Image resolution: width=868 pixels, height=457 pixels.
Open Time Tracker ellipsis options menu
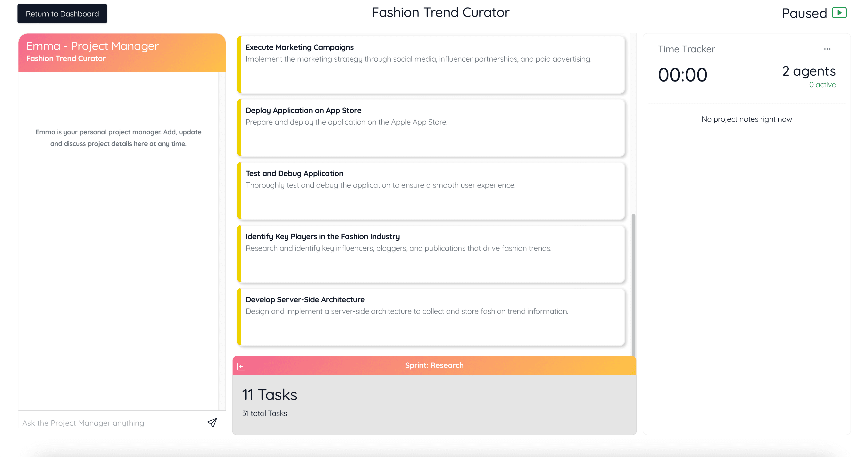point(827,49)
